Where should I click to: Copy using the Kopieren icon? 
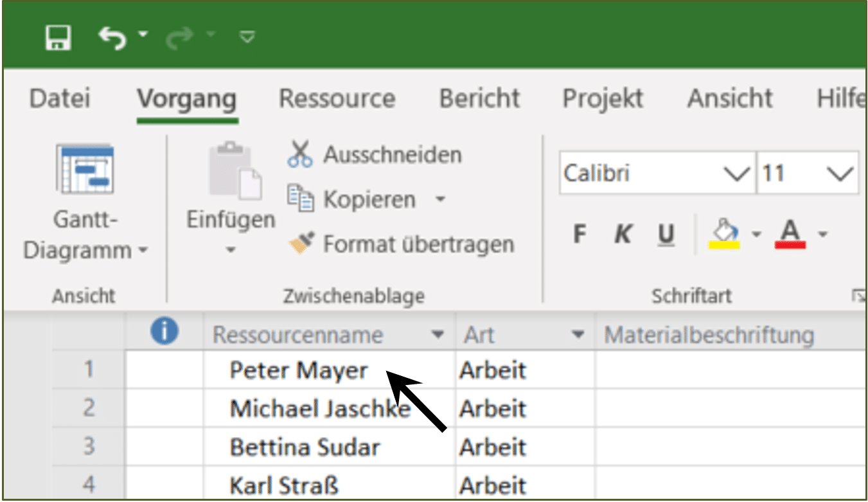click(x=300, y=199)
